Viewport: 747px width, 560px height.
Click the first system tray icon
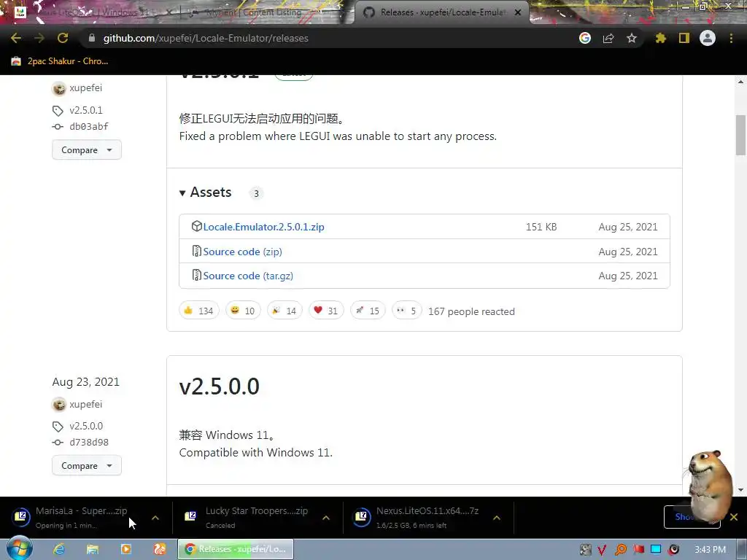point(585,550)
